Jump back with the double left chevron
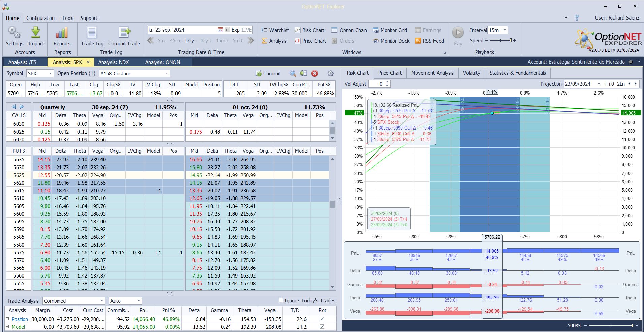 pos(151,41)
